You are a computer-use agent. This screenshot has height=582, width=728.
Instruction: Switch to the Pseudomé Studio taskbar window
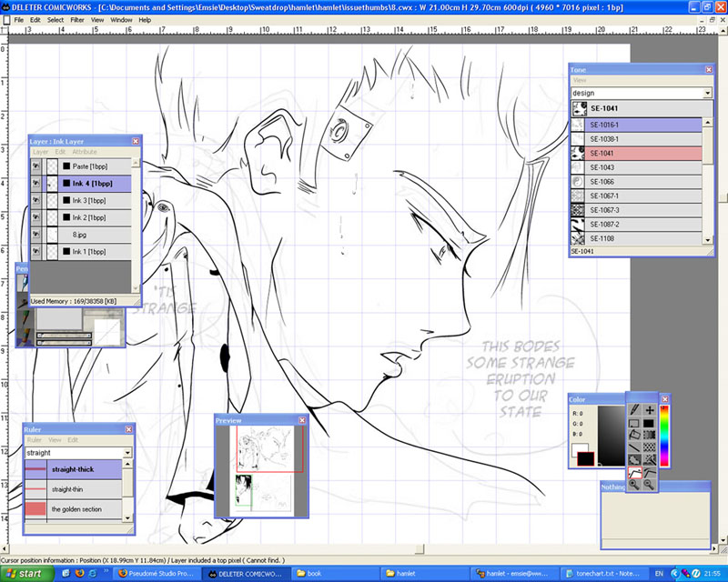(157, 574)
